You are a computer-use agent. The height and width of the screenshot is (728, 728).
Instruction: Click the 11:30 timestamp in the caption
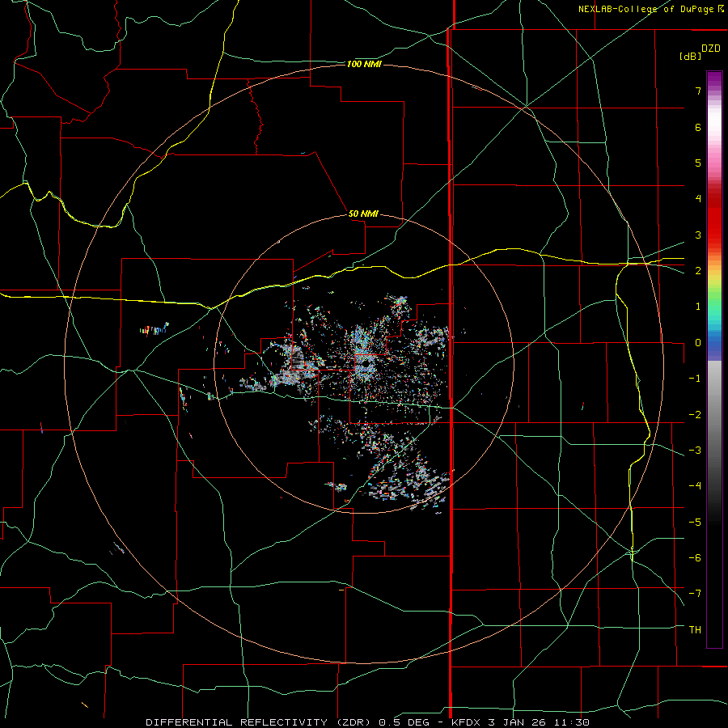pos(570,722)
